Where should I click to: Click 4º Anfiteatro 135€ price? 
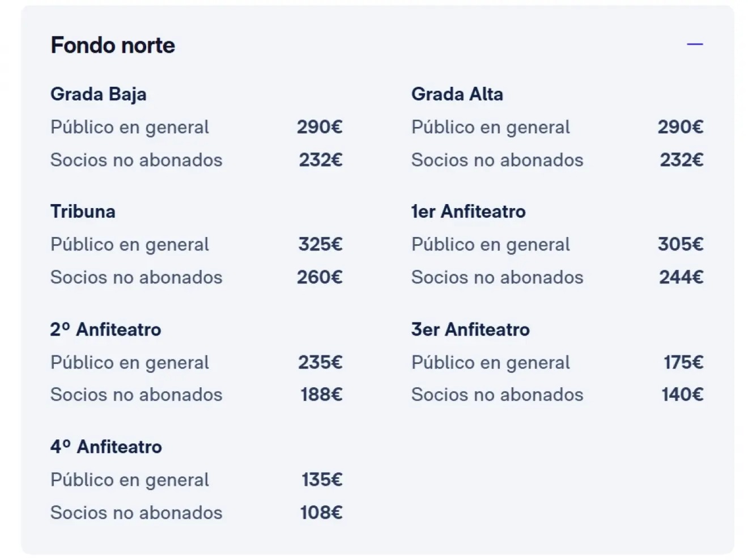pos(321,480)
